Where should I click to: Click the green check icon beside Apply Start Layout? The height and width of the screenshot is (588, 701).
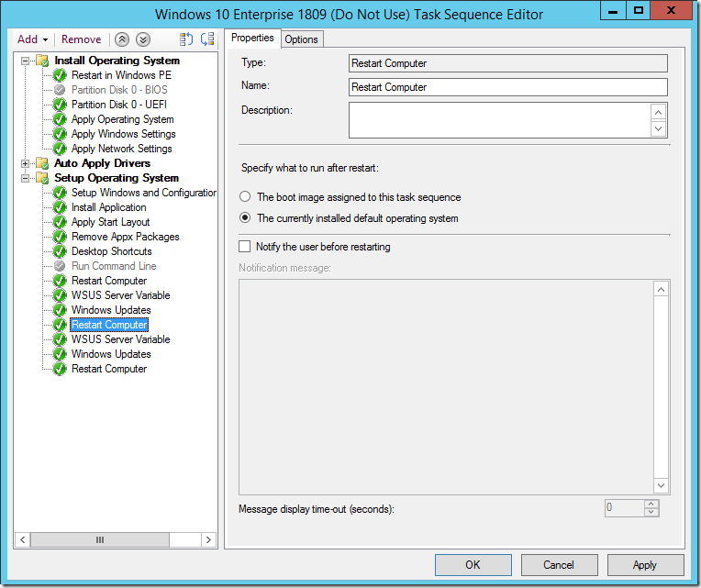coord(60,222)
